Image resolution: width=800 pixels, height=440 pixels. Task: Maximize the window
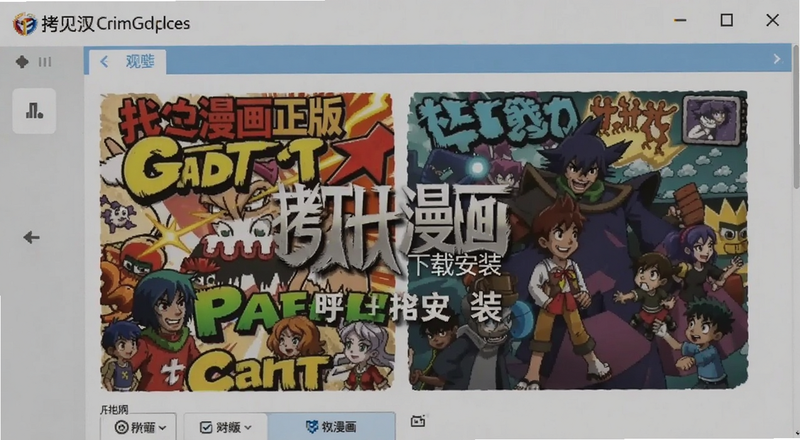click(727, 20)
